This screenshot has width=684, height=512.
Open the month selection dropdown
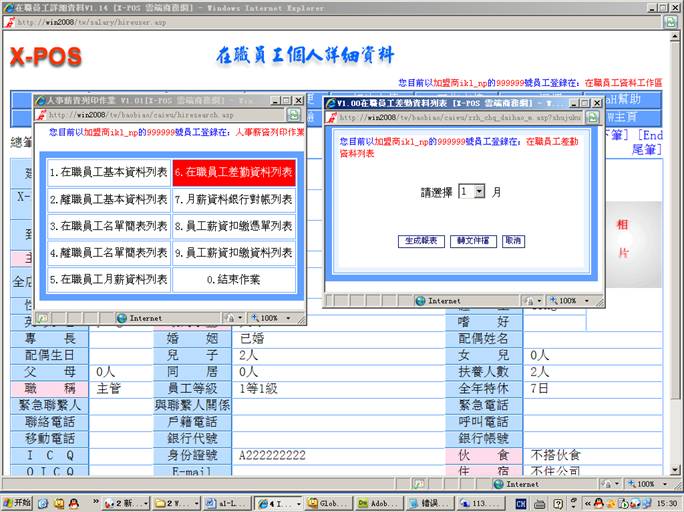coord(480,191)
